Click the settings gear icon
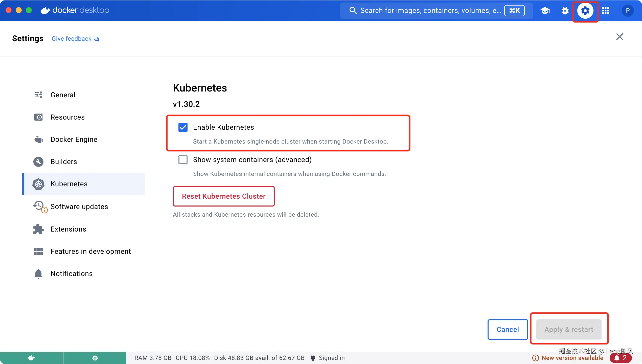 [x=585, y=11]
